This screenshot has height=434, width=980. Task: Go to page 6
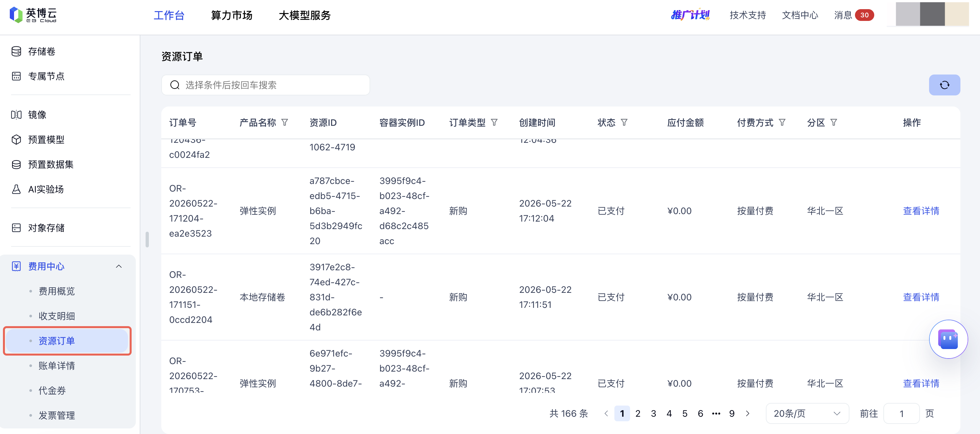pyautogui.click(x=700, y=413)
